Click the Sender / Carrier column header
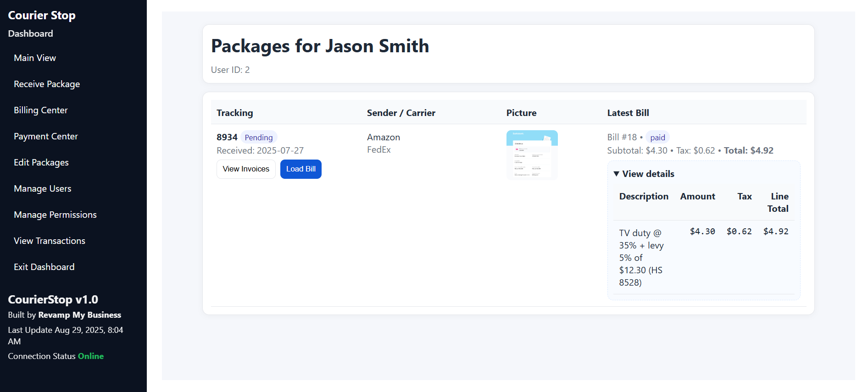Viewport: 868px width, 392px height. click(401, 113)
